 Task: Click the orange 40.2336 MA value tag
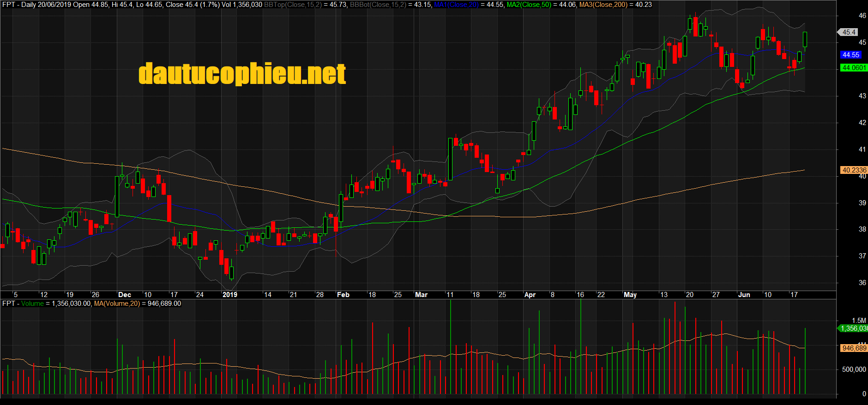[853, 170]
